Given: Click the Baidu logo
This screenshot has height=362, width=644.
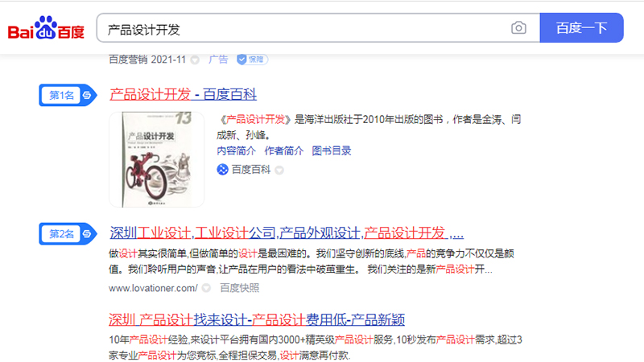Looking at the screenshot, I should point(46,28).
